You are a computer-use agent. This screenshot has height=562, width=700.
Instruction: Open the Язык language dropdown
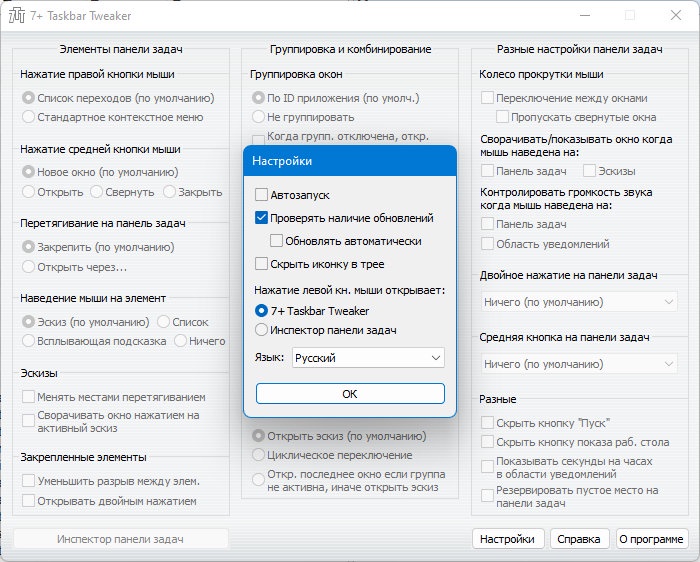pyautogui.click(x=368, y=358)
